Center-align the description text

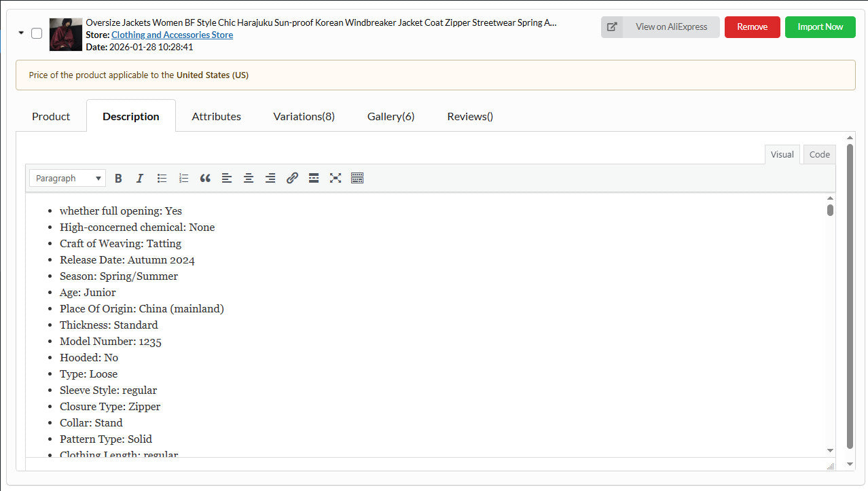[249, 178]
